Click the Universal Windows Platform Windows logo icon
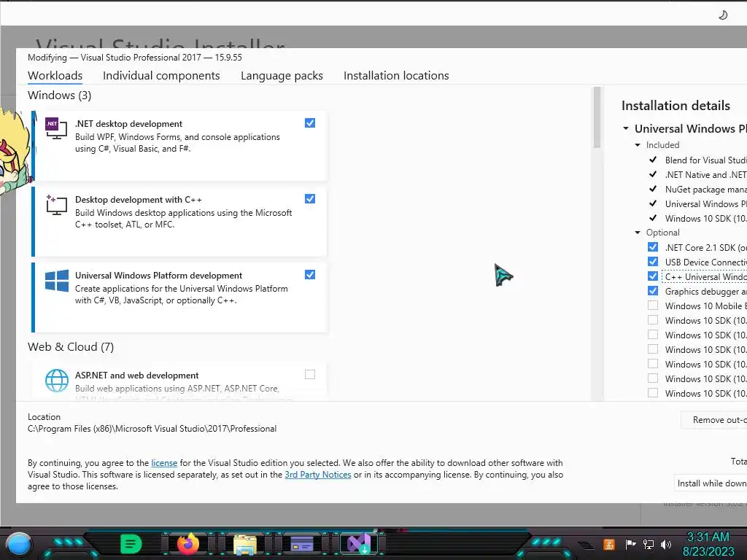 [x=56, y=281]
